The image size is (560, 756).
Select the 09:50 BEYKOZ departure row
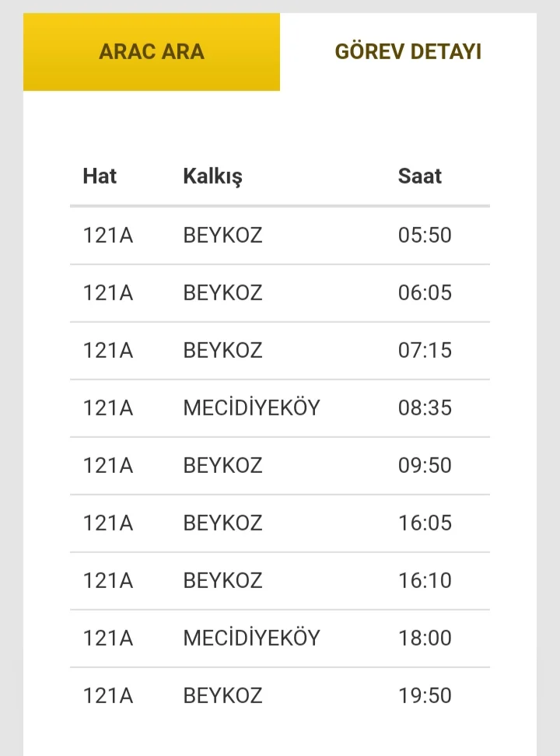(x=280, y=465)
